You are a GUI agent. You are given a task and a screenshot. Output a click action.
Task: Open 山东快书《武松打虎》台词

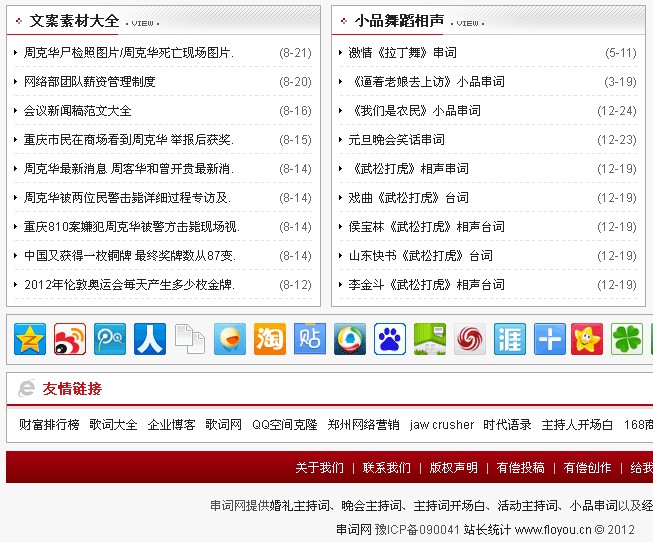[421, 255]
